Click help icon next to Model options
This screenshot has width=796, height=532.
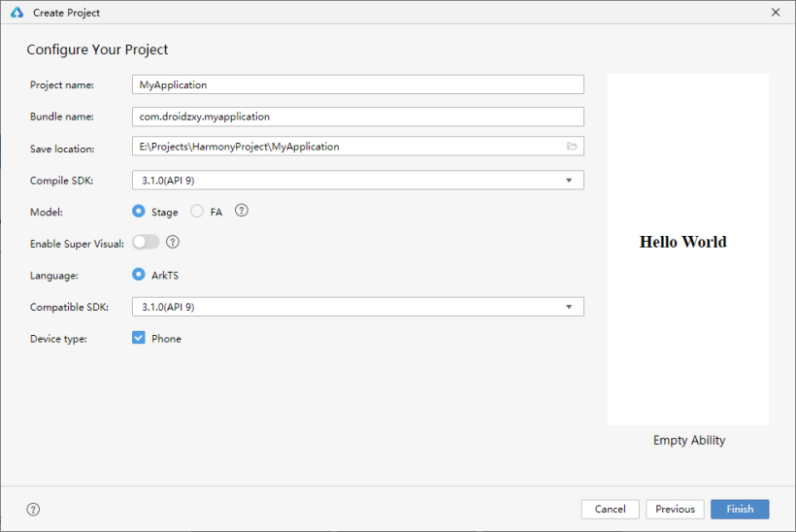click(x=242, y=210)
